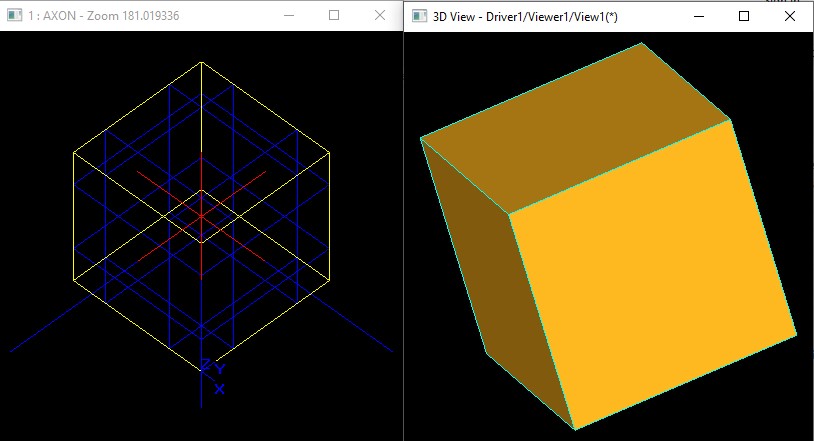The width and height of the screenshot is (814, 441).
Task: Close the AXON wireframe window
Action: tap(380, 16)
